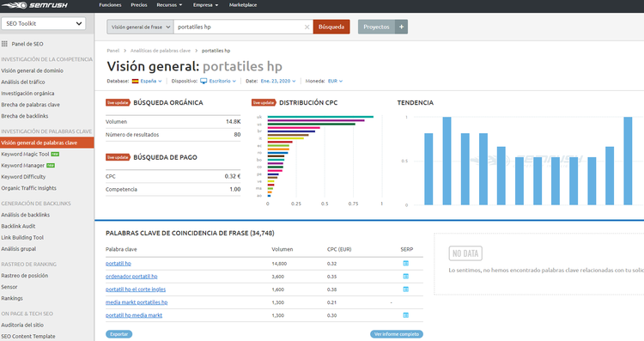Open Sensor in sidebar
Screen dimensions: 644x341
(9, 287)
